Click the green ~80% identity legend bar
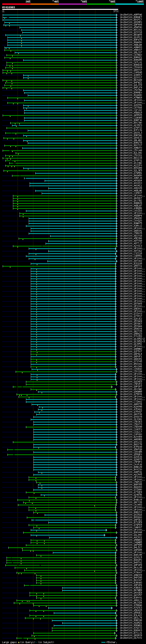The image size is (146, 644). click(x=101, y=4)
